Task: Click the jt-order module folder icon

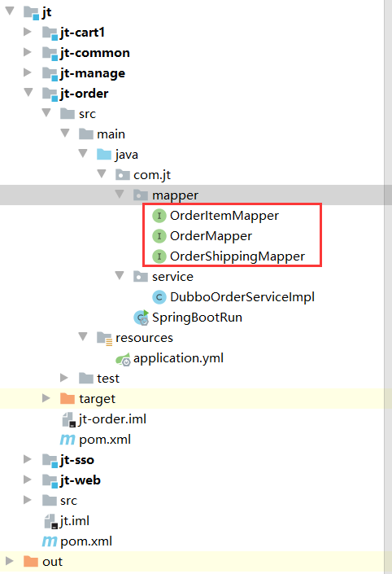Action: 50,94
